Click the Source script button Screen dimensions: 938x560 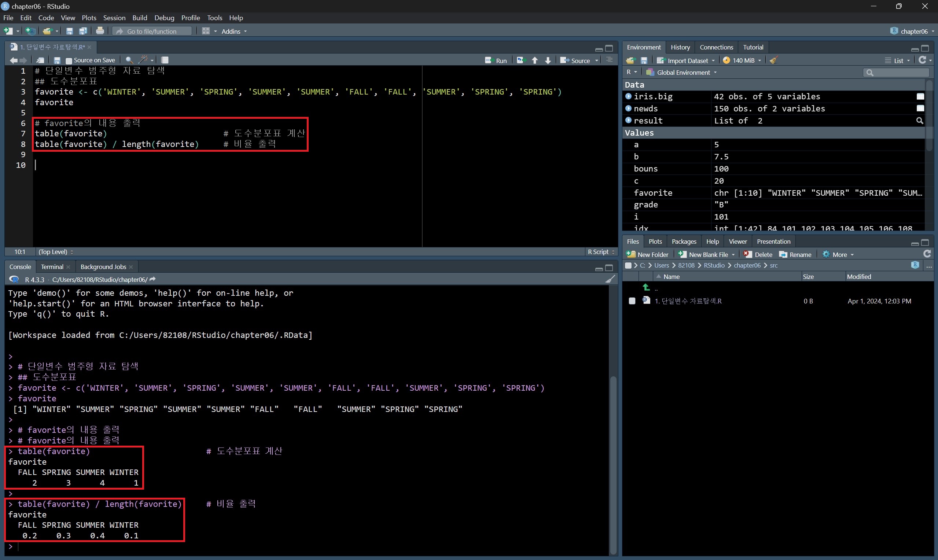(576, 60)
